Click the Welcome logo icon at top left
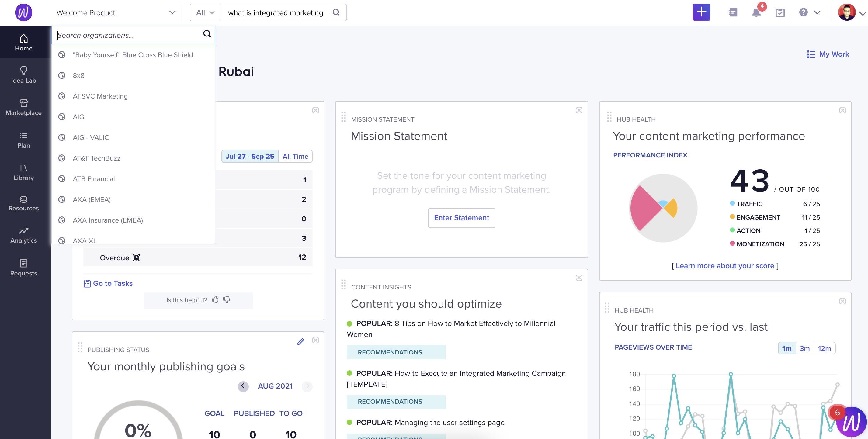Viewport: 868px width, 439px height. (x=24, y=12)
